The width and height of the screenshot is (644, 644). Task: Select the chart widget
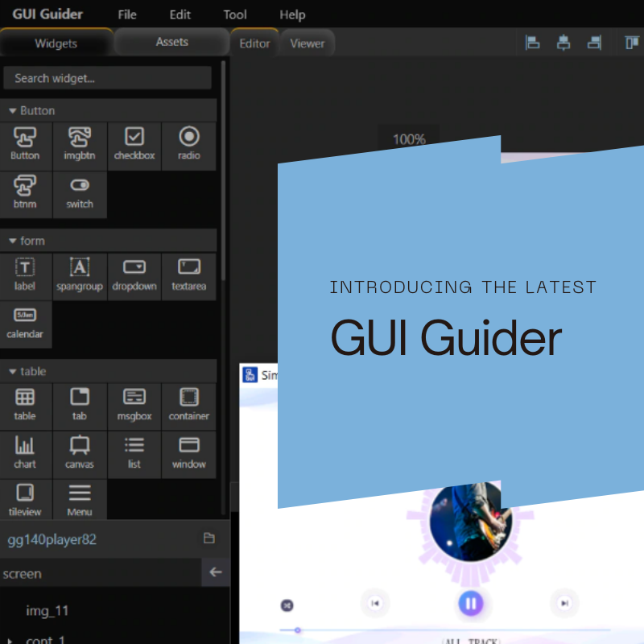[x=26, y=454]
